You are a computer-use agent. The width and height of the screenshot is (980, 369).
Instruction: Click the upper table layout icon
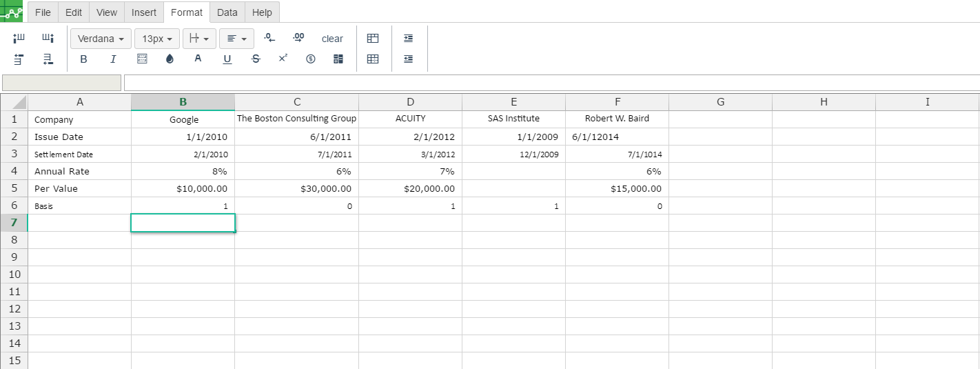click(373, 39)
